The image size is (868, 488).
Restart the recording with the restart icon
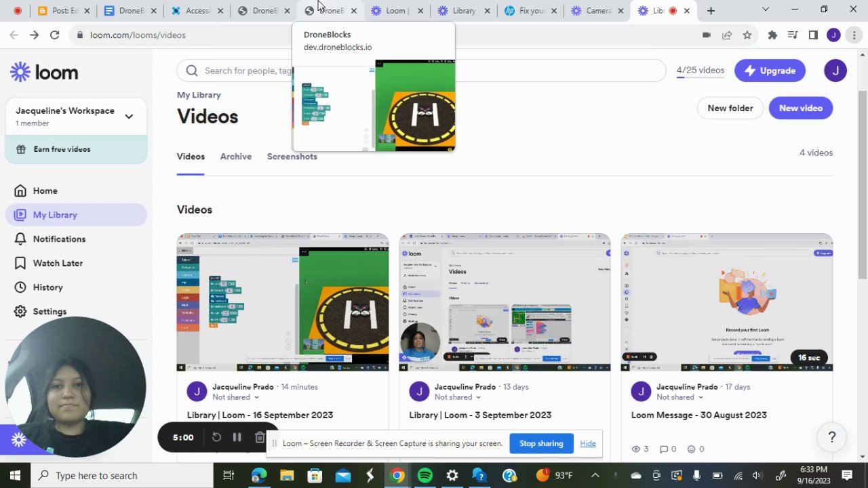216,437
